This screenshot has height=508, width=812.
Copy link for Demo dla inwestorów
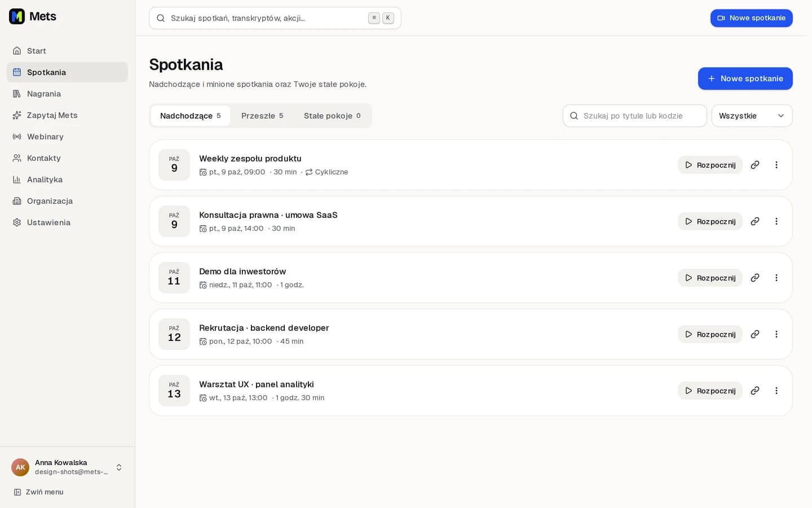click(x=755, y=278)
